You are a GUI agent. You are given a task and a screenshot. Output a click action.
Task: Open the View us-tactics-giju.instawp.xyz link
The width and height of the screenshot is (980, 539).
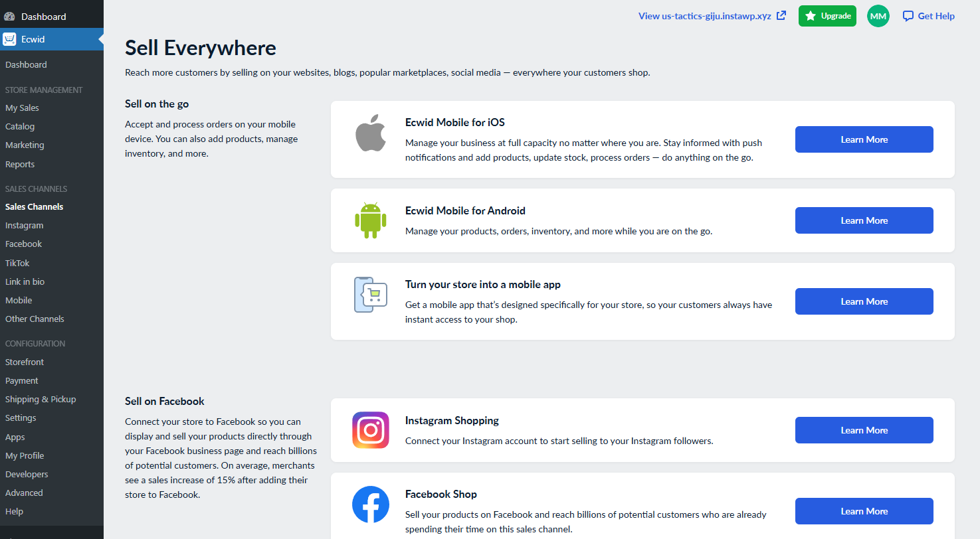[705, 16]
